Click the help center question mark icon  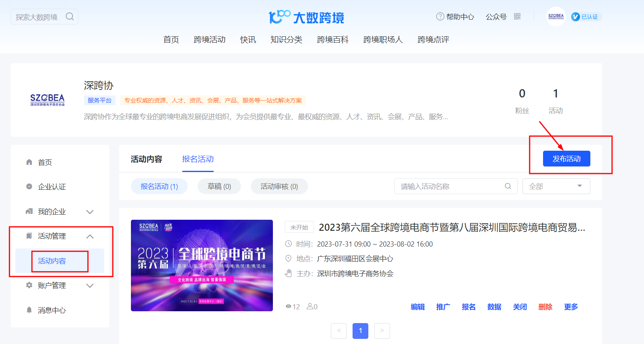tap(440, 17)
